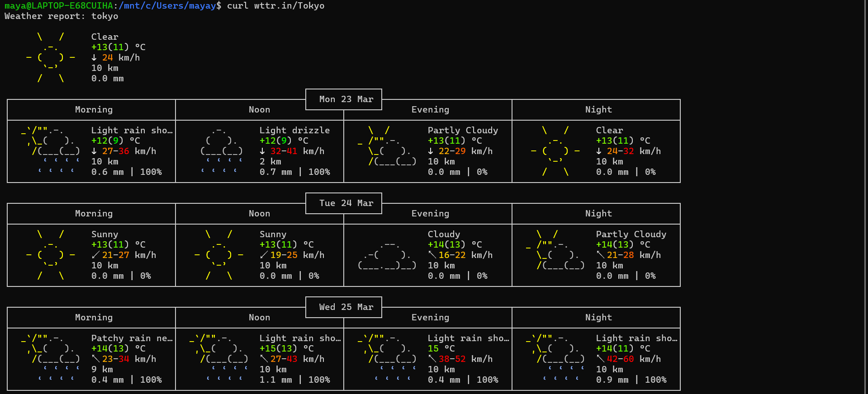Screen dimensions: 868x394
Task: Select the "Weather report: tokyo" line
Action: click(61, 16)
